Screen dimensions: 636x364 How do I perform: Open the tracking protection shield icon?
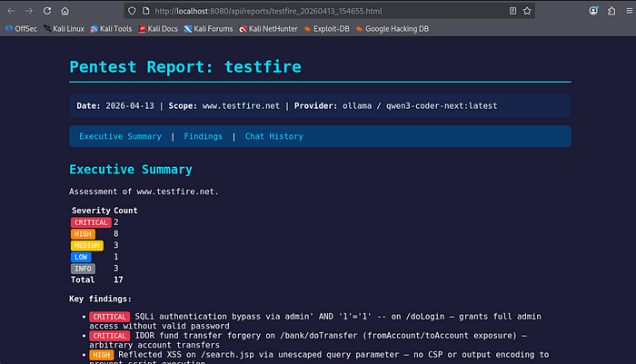(132, 11)
